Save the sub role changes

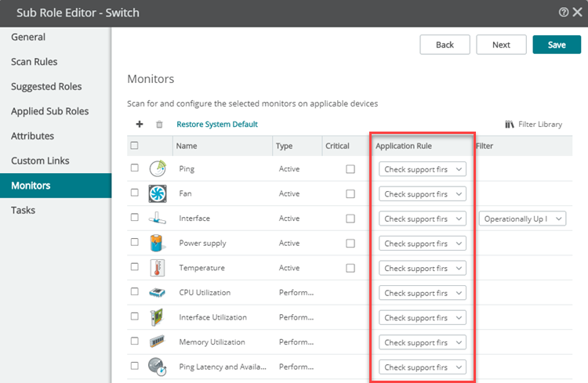point(557,45)
